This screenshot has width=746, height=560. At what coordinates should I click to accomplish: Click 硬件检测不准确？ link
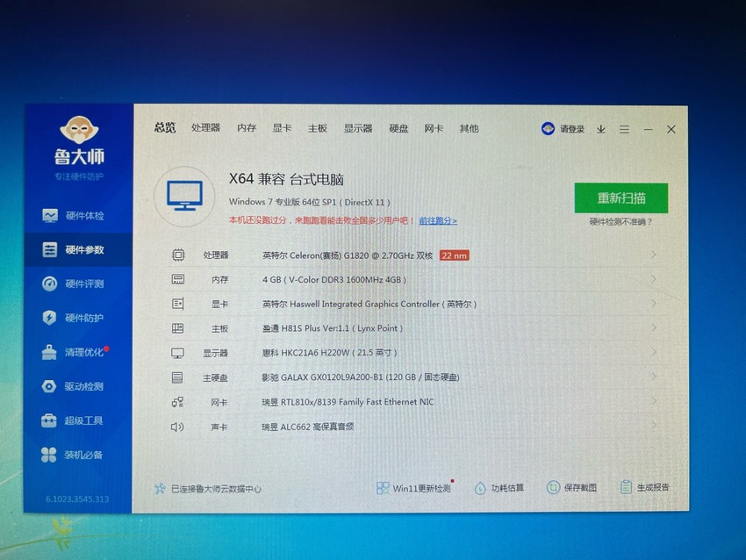point(620,222)
